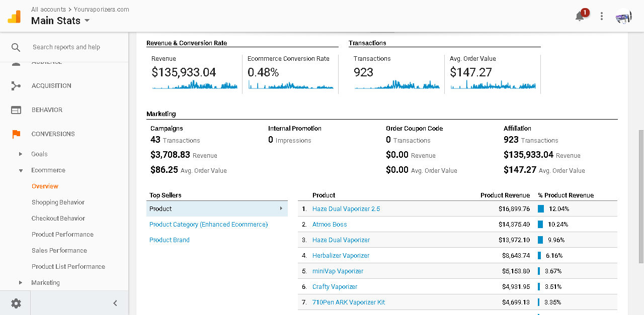Open the Product List Performance report
644x315 pixels.
(68, 267)
